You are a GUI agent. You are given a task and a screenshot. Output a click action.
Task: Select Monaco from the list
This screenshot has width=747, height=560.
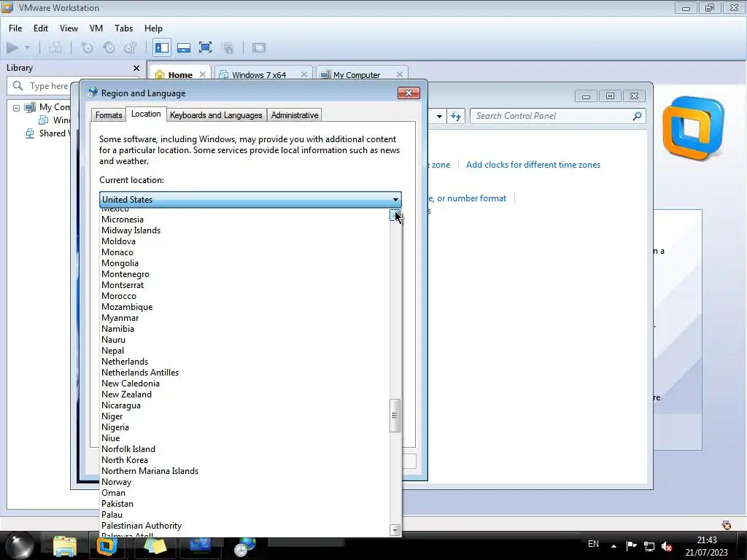point(245,252)
